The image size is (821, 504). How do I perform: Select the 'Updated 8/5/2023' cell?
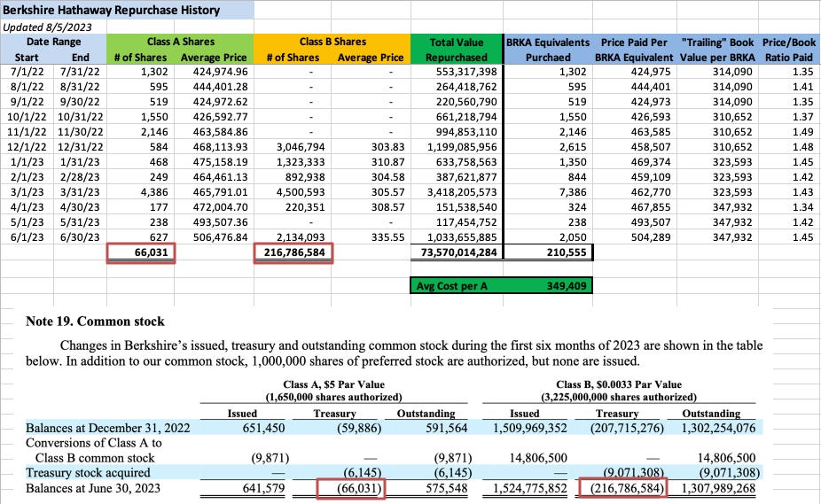pos(47,27)
